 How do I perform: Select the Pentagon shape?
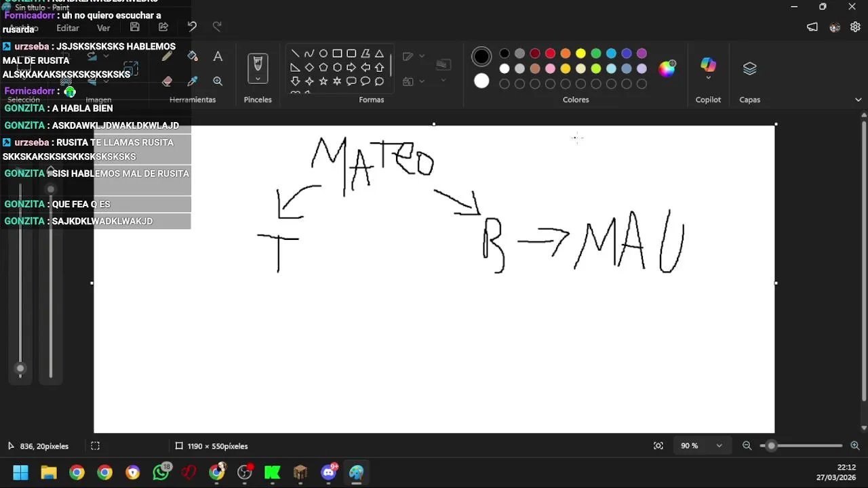click(323, 68)
